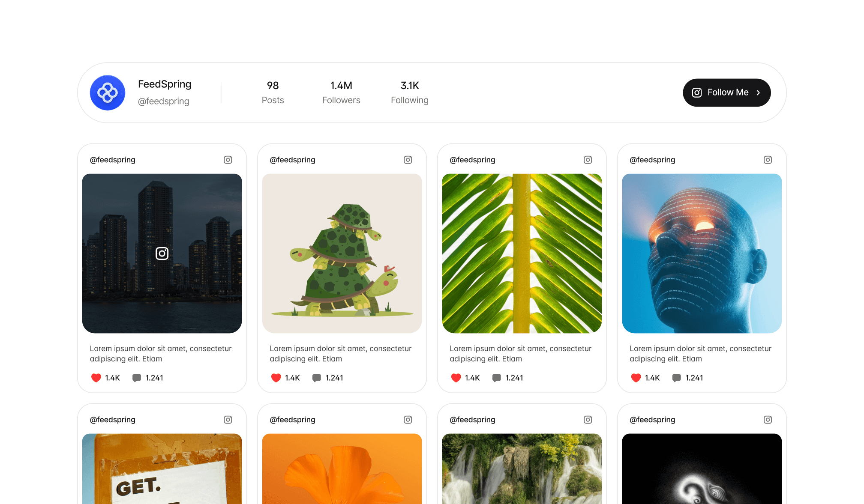
Task: Open the waterfall photo
Action: tap(522, 469)
